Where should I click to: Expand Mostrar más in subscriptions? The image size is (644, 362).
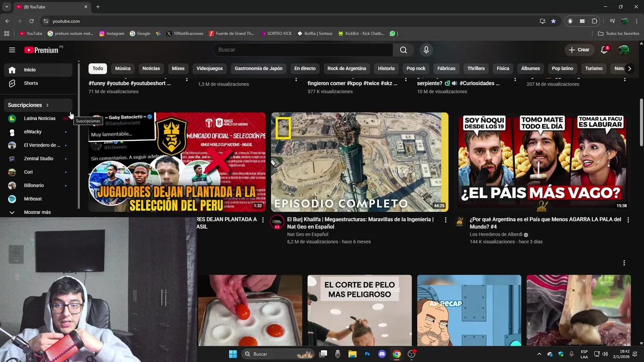(x=38, y=212)
